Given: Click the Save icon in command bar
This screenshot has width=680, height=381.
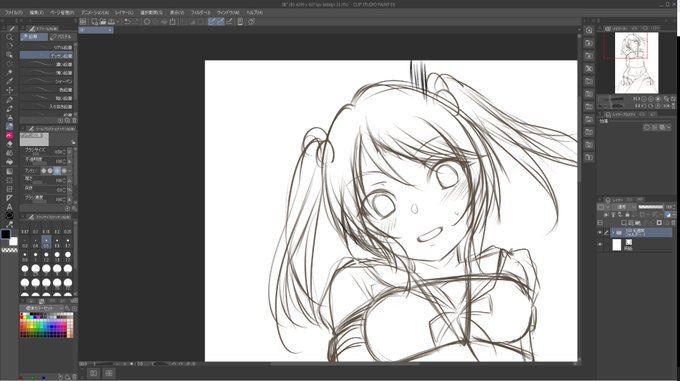Looking at the screenshot, I should click(x=111, y=21).
